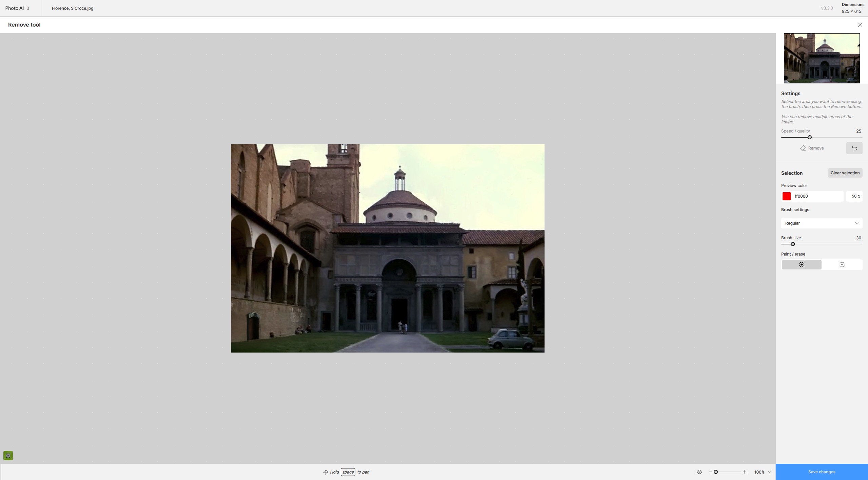Click the Brush settings dropdown chevron
The width and height of the screenshot is (868, 480).
coord(856,223)
